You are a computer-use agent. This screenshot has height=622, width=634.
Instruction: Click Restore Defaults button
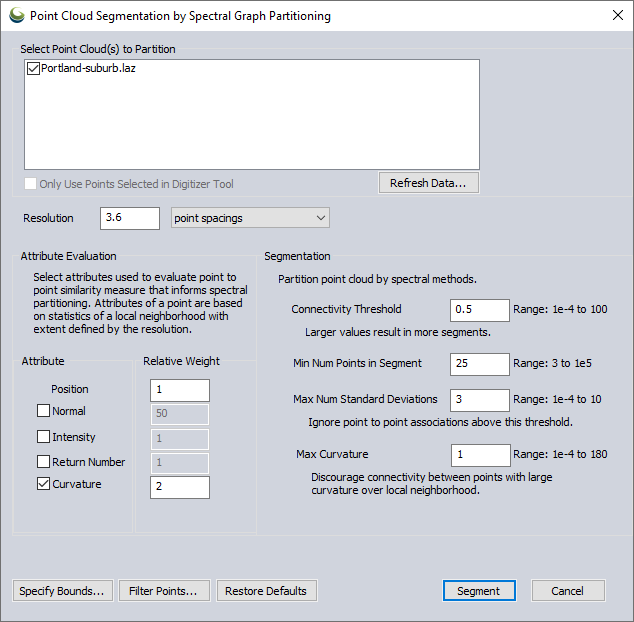[266, 591]
